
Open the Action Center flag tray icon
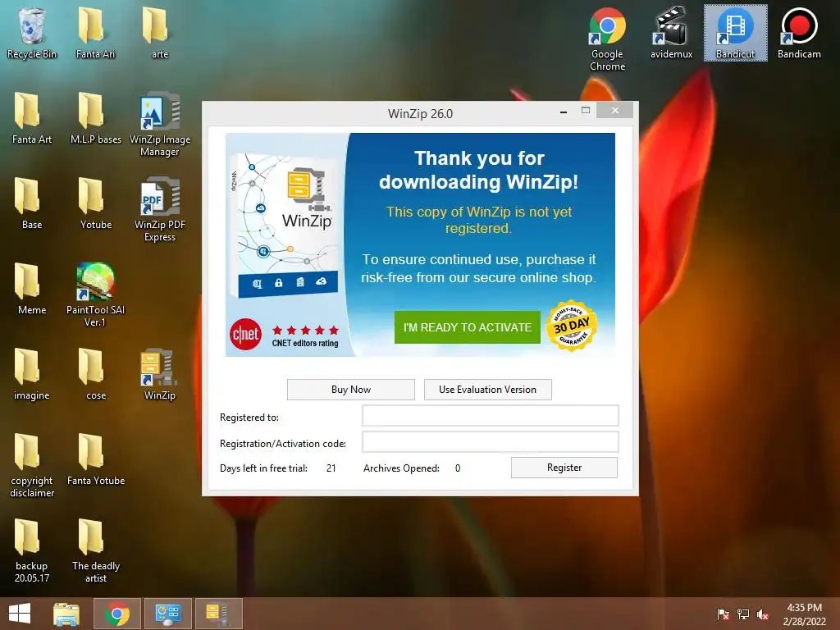723,614
